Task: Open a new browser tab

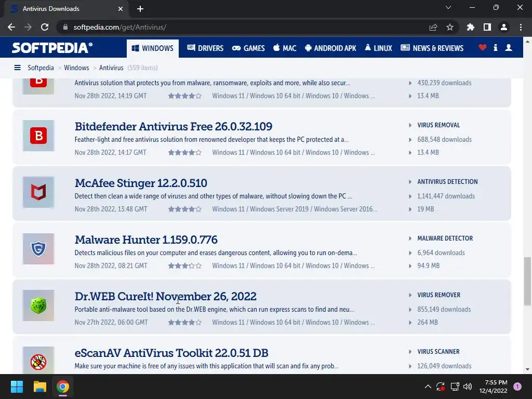Action: coord(140,9)
